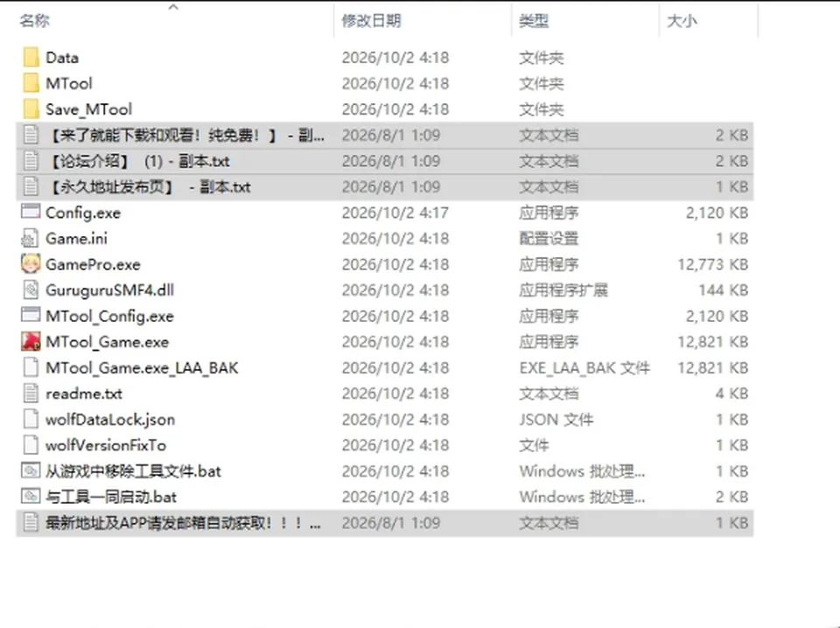Sort by the 名称 column header
Screen dimensions: 840x628
tap(34, 21)
